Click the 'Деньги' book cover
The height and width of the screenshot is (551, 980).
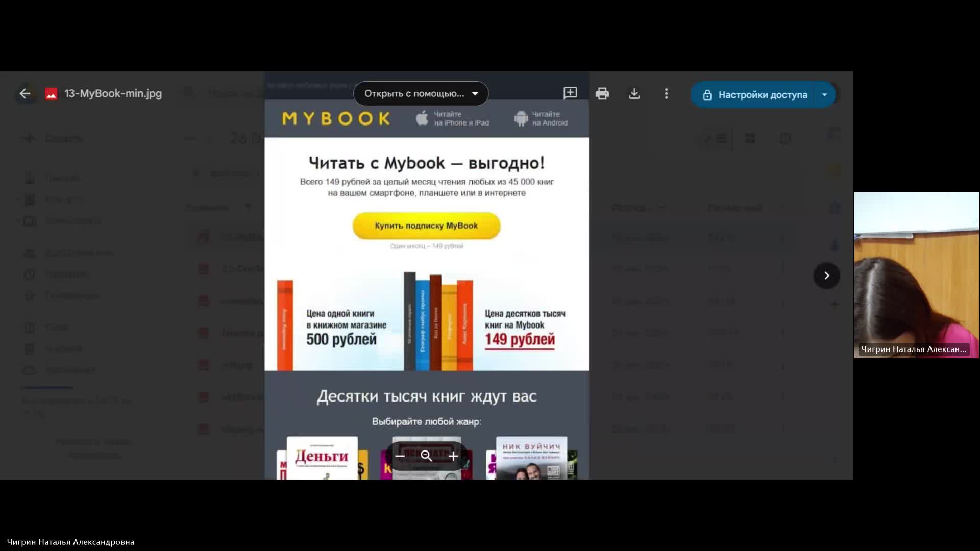(x=322, y=458)
